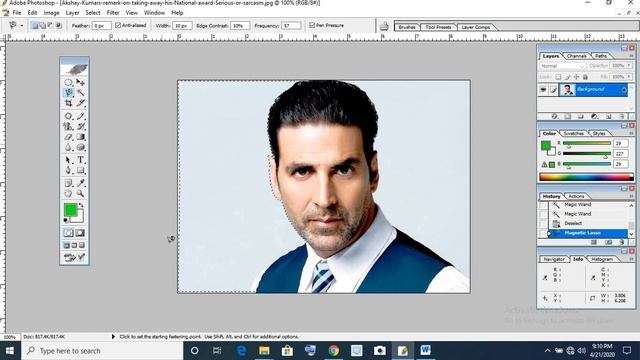Delete layer with Layers panel trash icon

[x=622, y=116]
